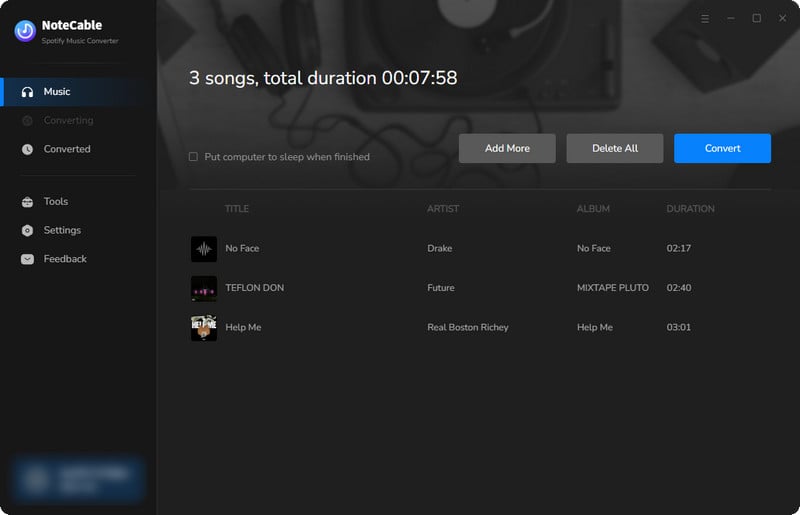Click the Help Me album thumbnail
This screenshot has height=515, width=800.
(204, 328)
